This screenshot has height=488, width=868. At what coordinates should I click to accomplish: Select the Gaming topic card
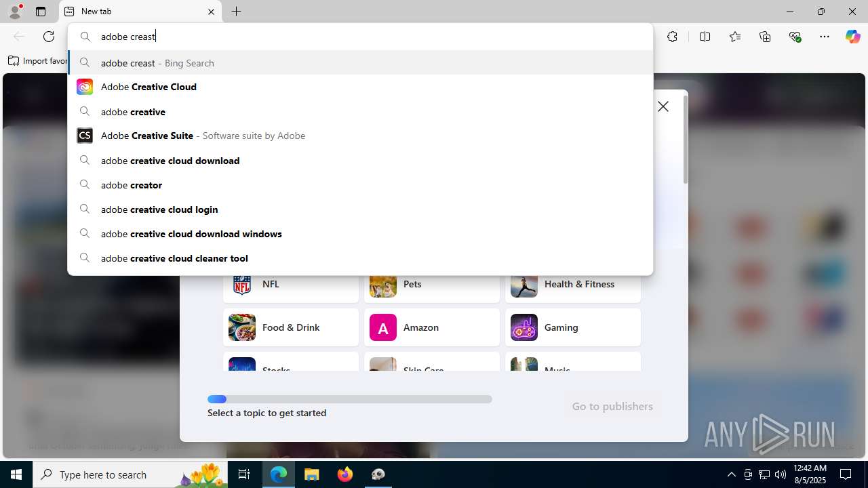(x=573, y=327)
